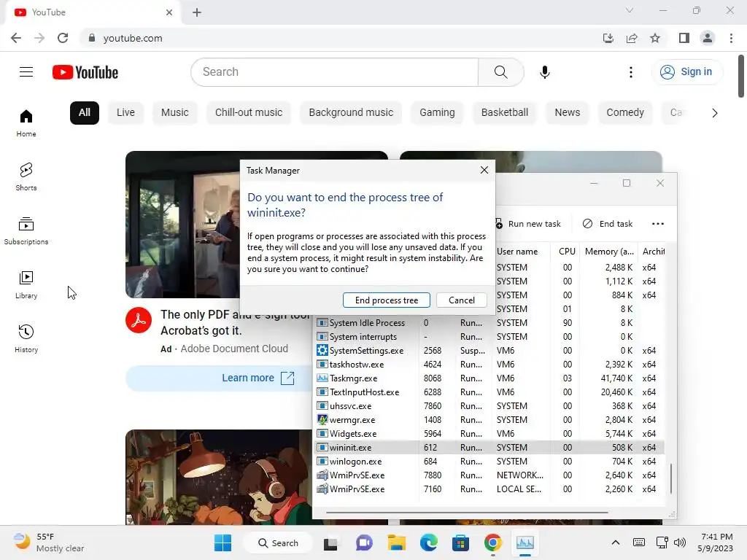Select the Music category chip
747x560 pixels.
[x=175, y=113]
